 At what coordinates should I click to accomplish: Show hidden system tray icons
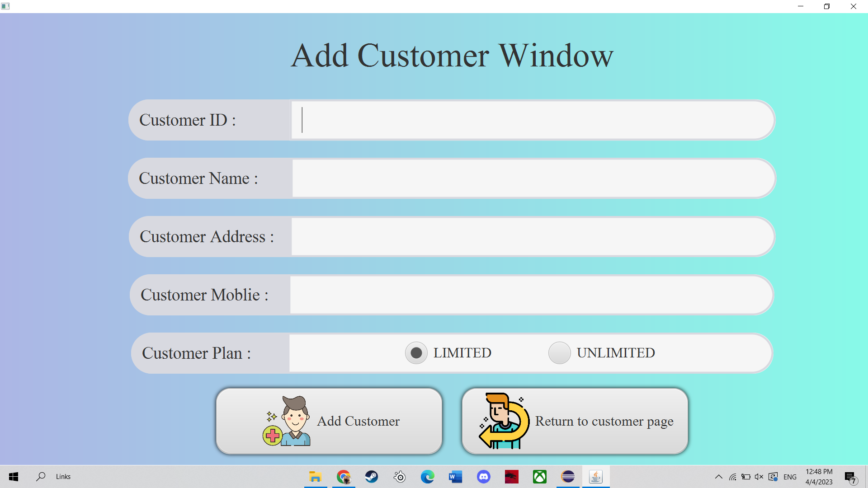pyautogui.click(x=718, y=477)
